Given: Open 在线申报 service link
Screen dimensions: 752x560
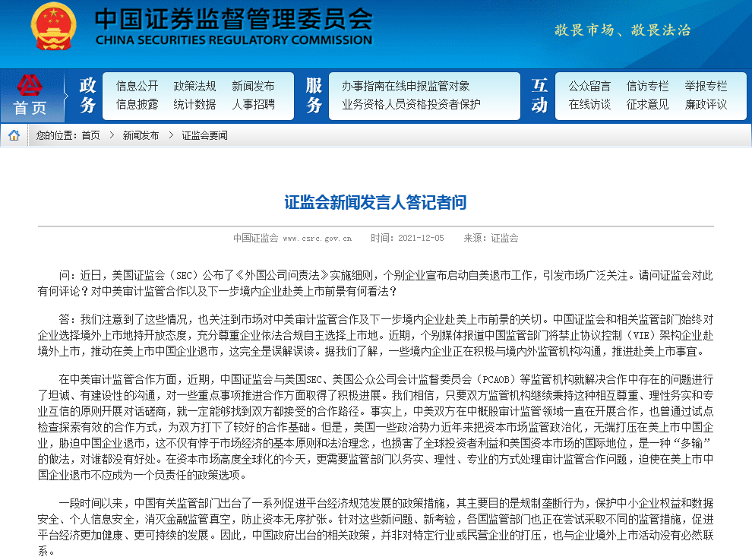Looking at the screenshot, I should pos(406,86).
